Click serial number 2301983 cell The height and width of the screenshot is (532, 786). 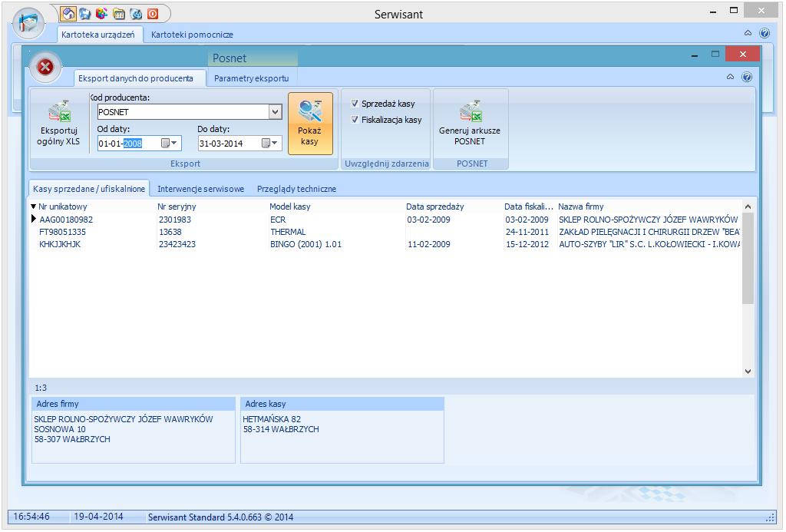[x=175, y=220]
